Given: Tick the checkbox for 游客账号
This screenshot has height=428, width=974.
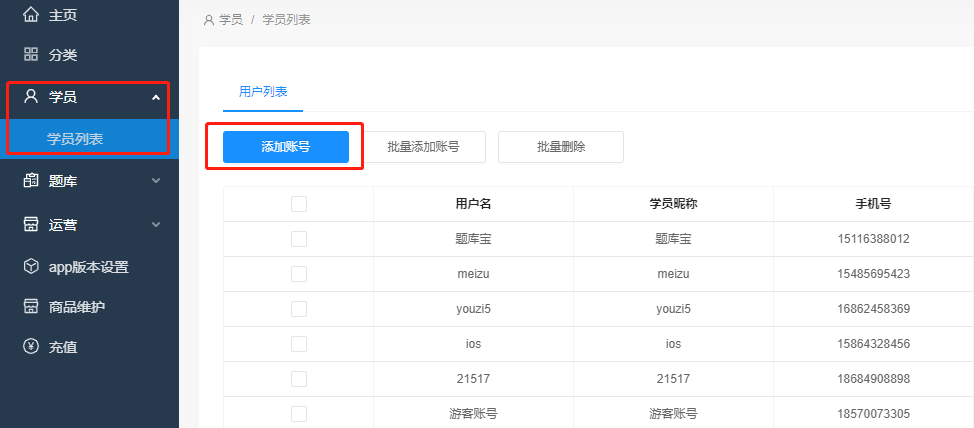Looking at the screenshot, I should 299,414.
